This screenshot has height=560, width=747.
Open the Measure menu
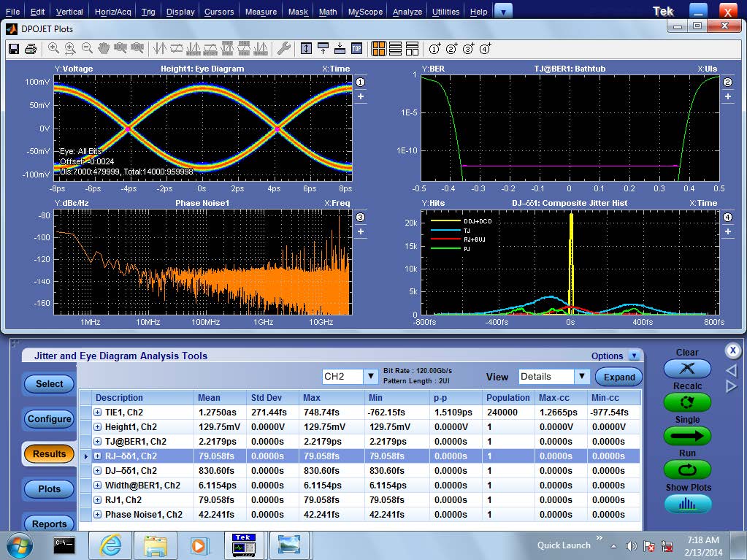261,12
